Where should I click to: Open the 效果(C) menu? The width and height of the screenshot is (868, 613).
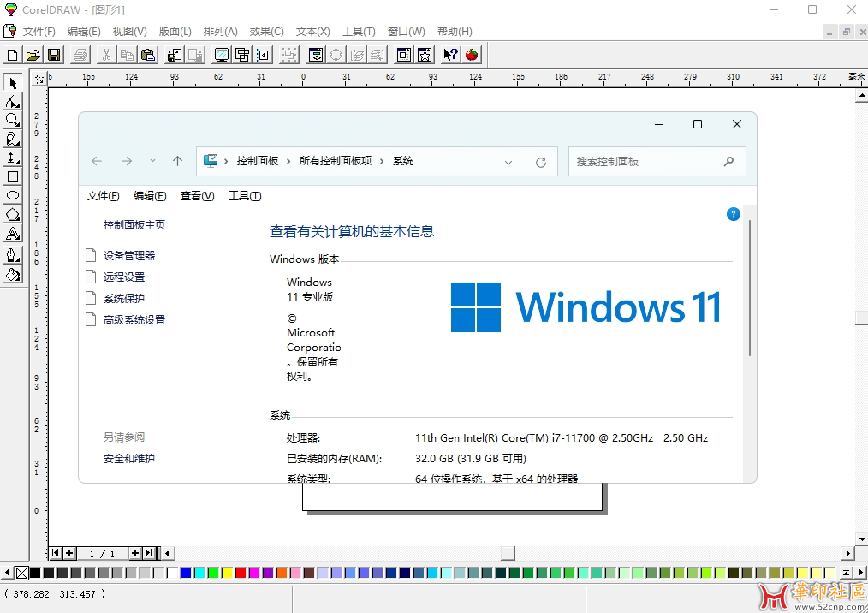(266, 32)
